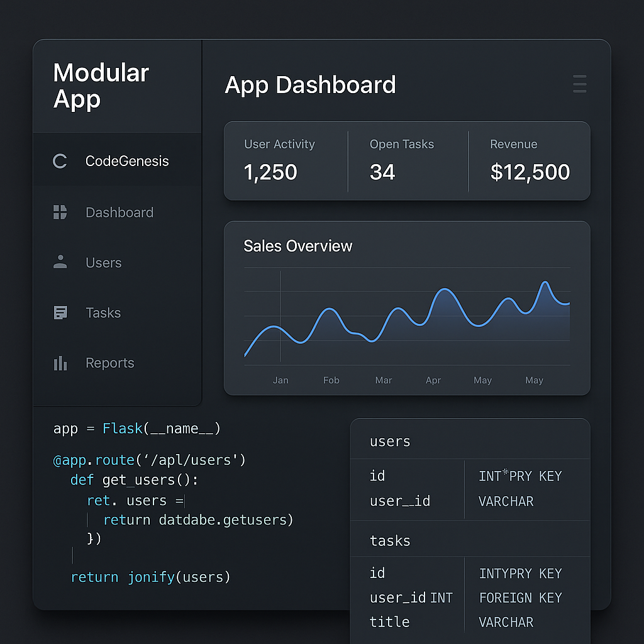Click the id field in users table
The image size is (644, 644).
coord(377,475)
